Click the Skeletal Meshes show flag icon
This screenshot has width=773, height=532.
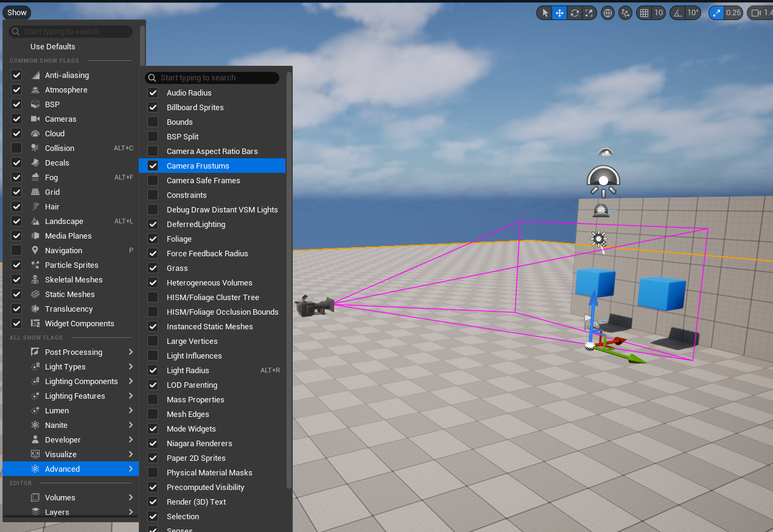click(35, 279)
